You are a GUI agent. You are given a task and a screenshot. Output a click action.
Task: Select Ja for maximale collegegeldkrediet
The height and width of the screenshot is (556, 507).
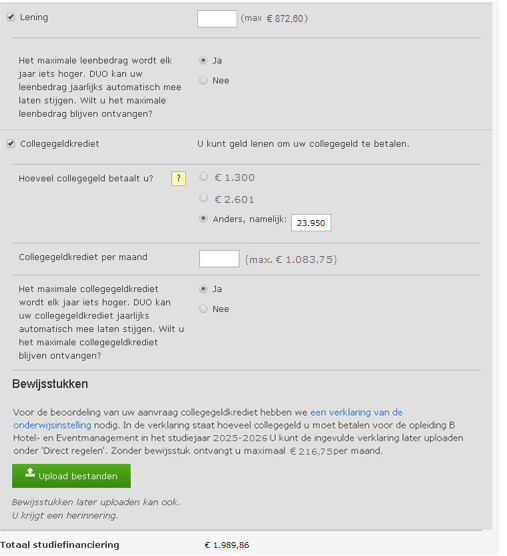(x=203, y=289)
